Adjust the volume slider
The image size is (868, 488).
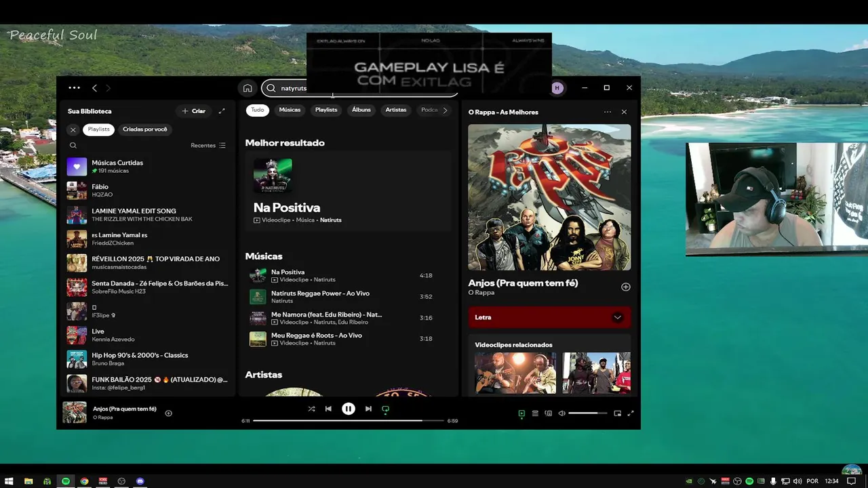pyautogui.click(x=588, y=413)
